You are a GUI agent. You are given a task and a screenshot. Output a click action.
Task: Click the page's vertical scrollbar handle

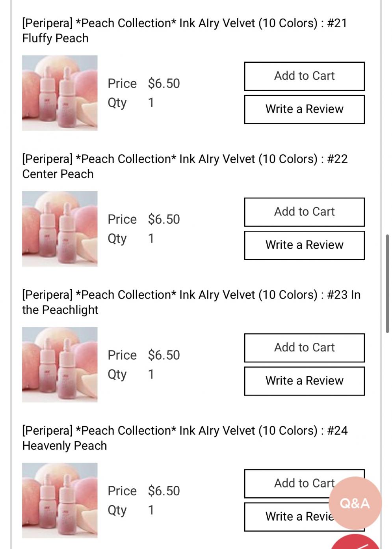coord(387,284)
